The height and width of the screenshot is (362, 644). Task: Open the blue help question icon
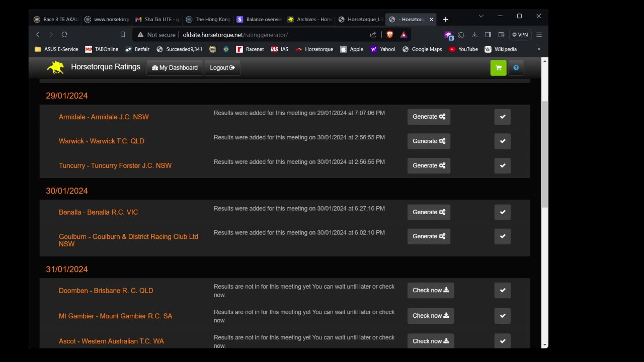[x=516, y=68]
